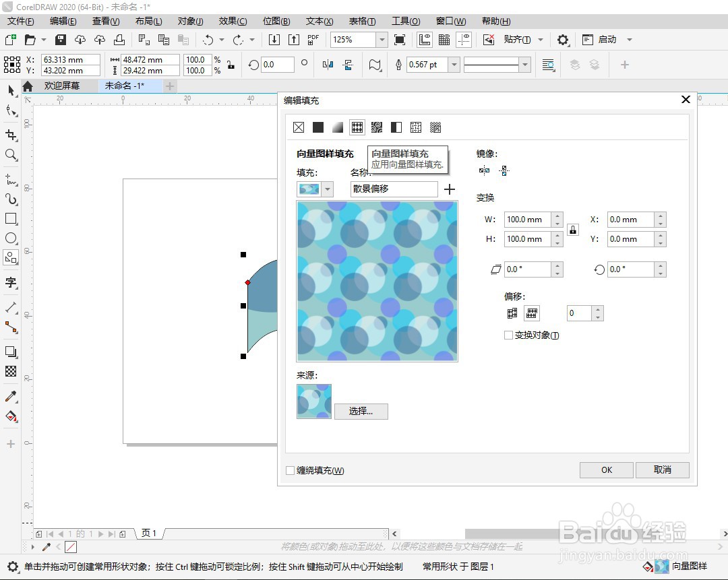Expand the Open file dropdown arrow

click(x=44, y=40)
